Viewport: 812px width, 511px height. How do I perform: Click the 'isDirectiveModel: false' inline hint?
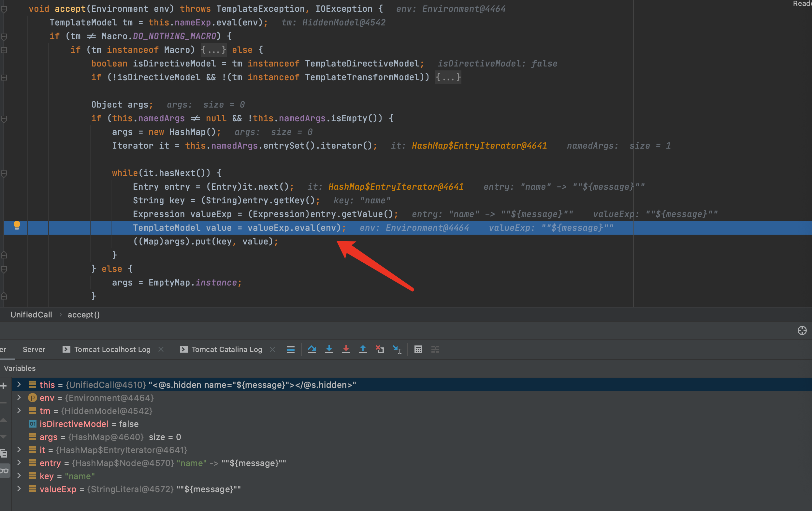click(497, 64)
